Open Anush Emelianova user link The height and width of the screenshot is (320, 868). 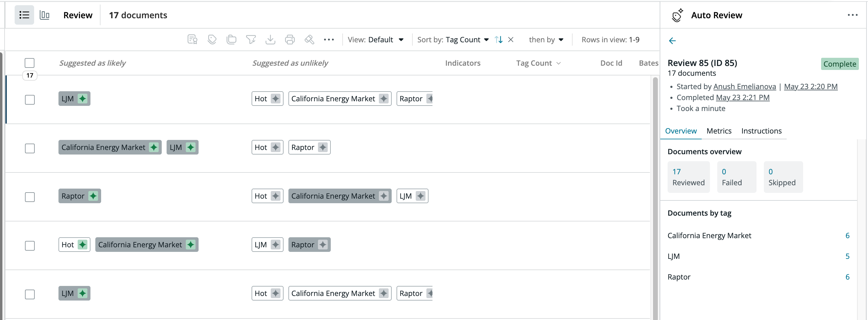745,86
